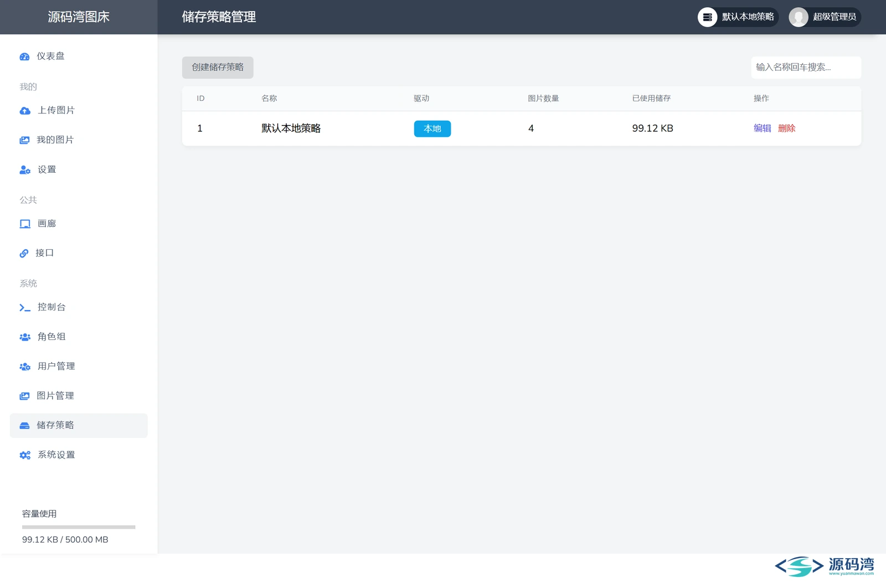886x588 pixels.
Task: Click the 本地 driver badge
Action: click(432, 128)
